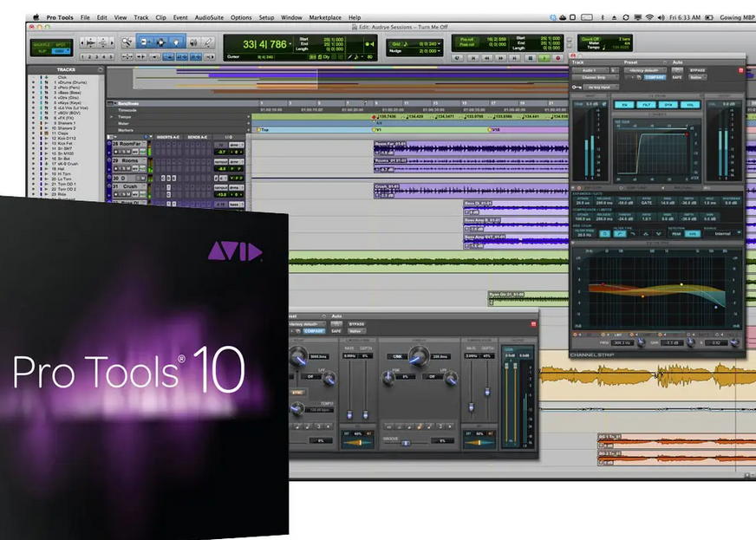Click the key input icon in Channel Strip
The image size is (756, 540).
[577, 88]
